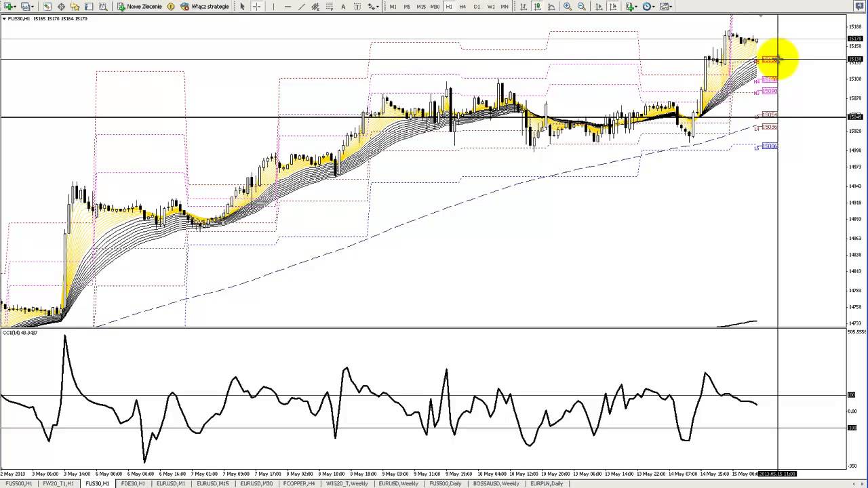Open the BOSSAUSD,Weekly chart tab
868x488 pixels.
click(x=497, y=483)
